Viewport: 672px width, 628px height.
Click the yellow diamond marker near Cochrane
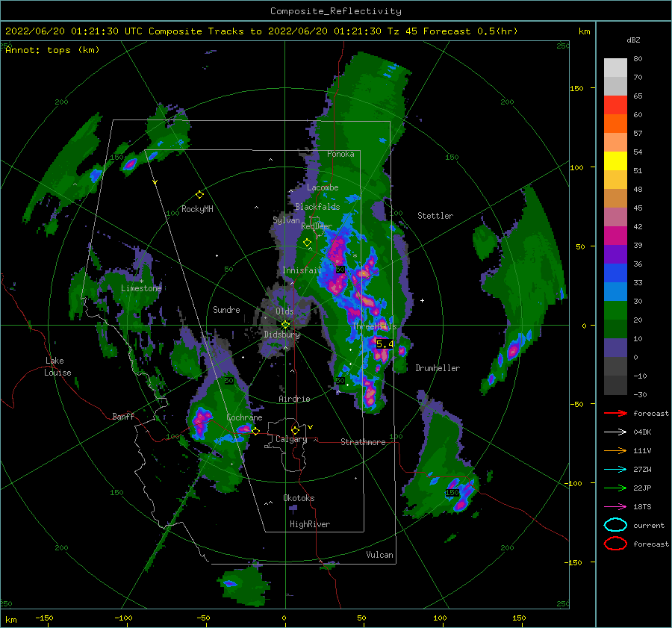pos(255,431)
